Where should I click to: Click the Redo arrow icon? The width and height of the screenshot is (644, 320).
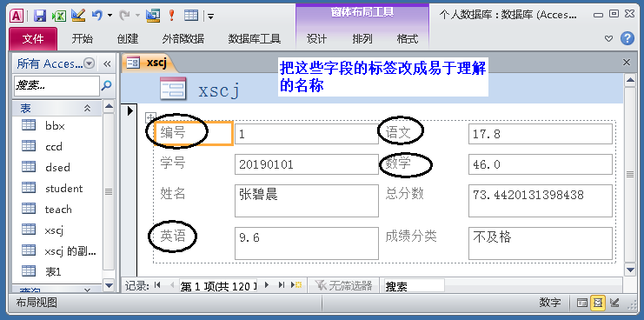pyautogui.click(x=124, y=16)
